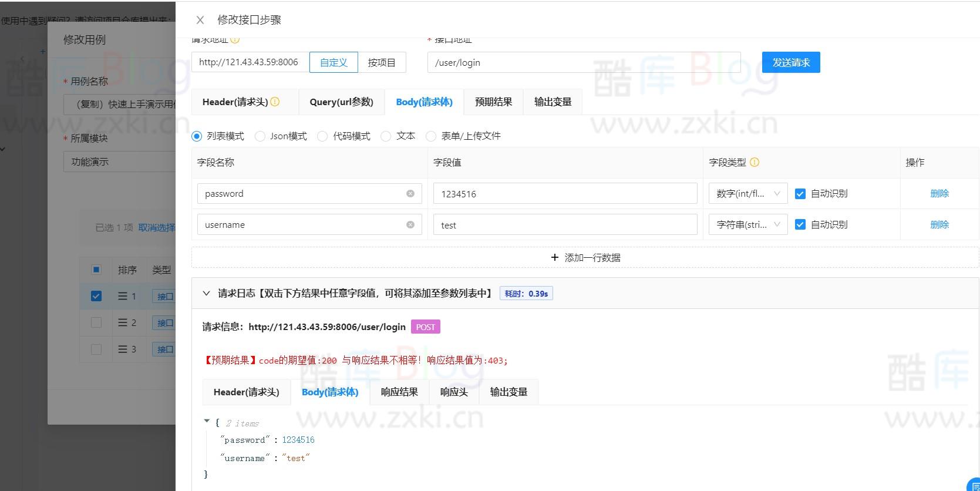Uncheck step 1 checkbox in background list
980x491 pixels.
click(96, 296)
